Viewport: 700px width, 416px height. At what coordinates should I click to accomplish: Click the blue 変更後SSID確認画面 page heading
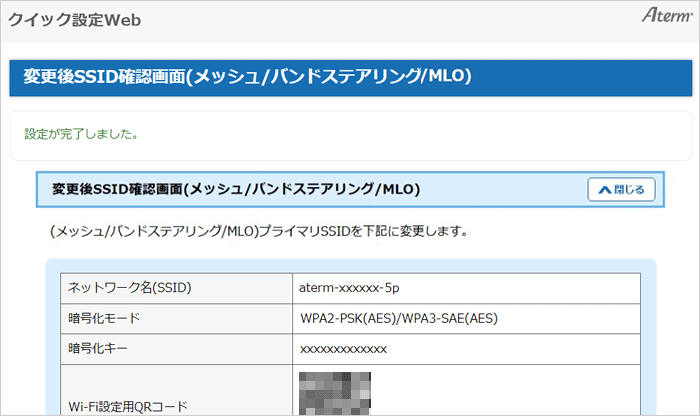click(x=242, y=77)
